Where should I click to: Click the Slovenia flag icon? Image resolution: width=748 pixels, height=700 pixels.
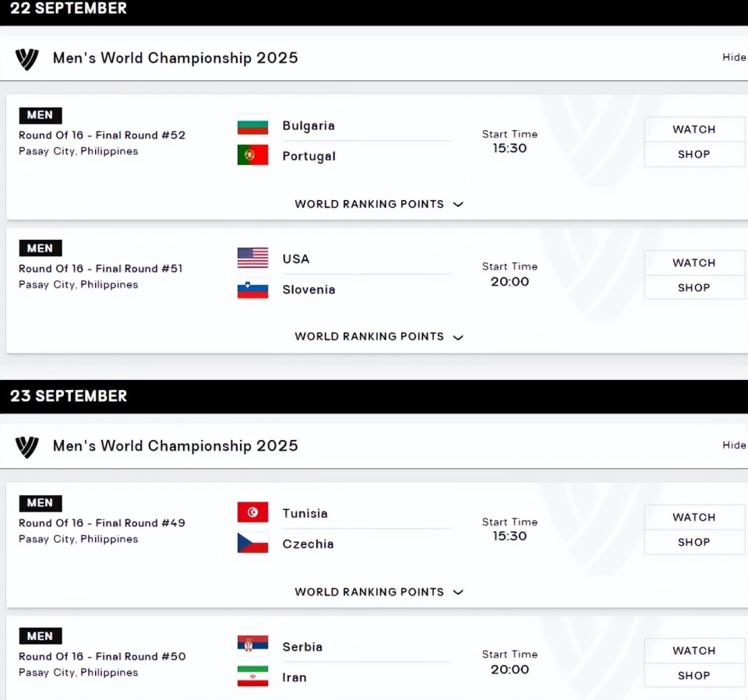[252, 290]
